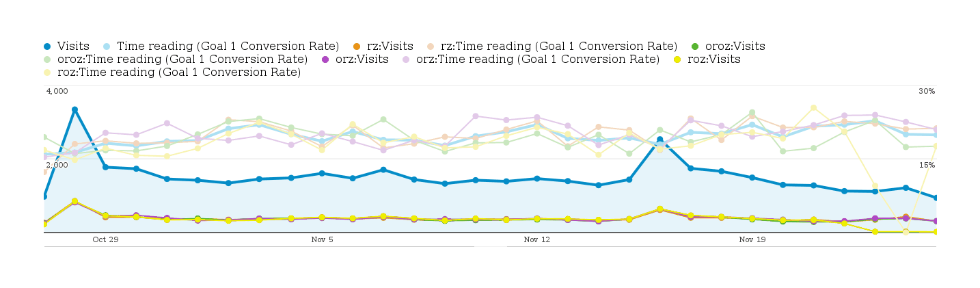Click the blue Visits legend dot
Viewport: 980px width, 288px height.
click(x=47, y=47)
